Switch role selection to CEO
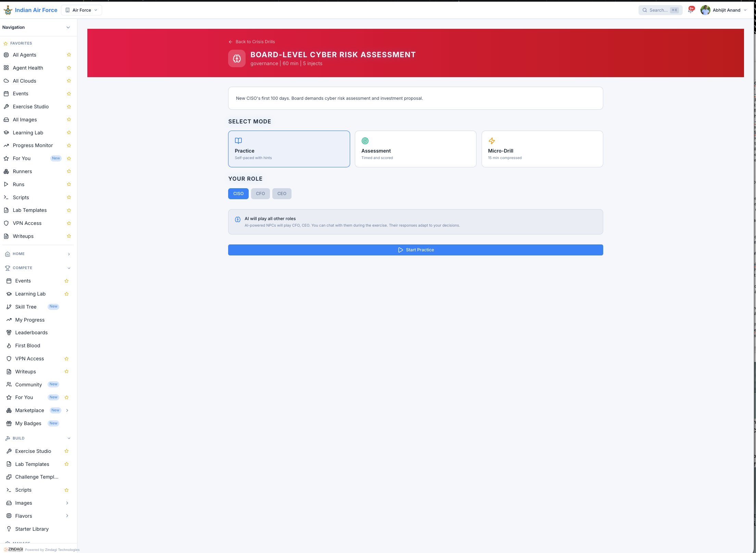 [282, 193]
